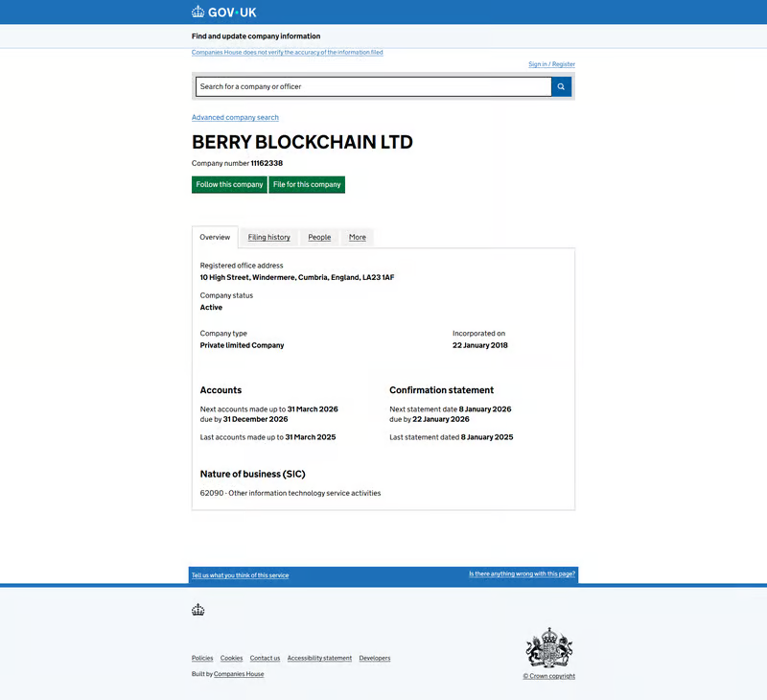Follow the Crown copyright link

pyautogui.click(x=548, y=676)
